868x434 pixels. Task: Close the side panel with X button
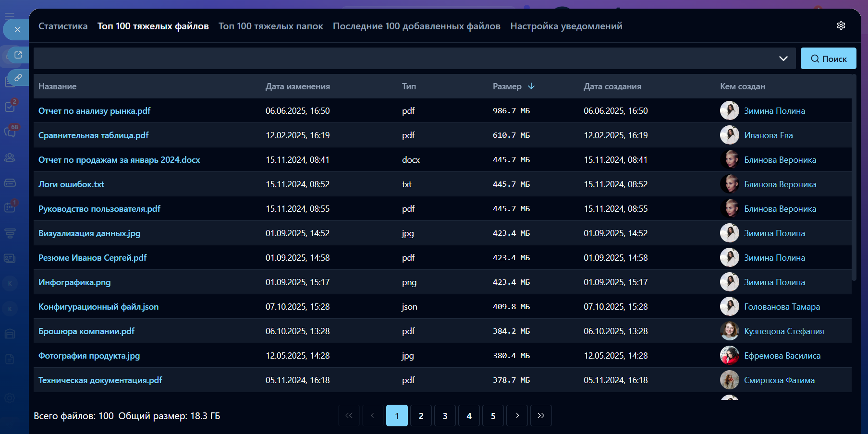pos(17,30)
